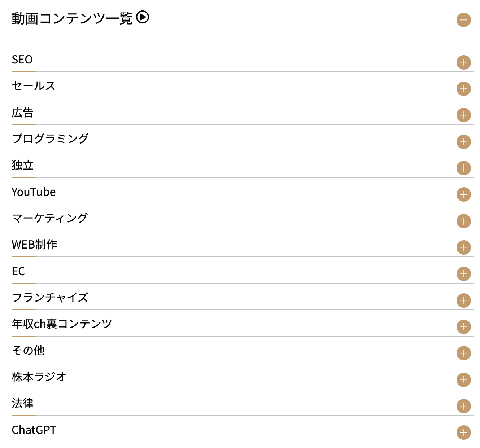
Task: Click the plus icon for 広告
Action: click(463, 115)
